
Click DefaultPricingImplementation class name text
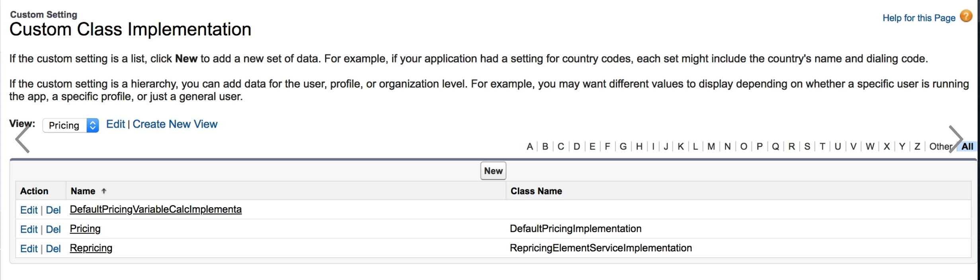click(576, 229)
